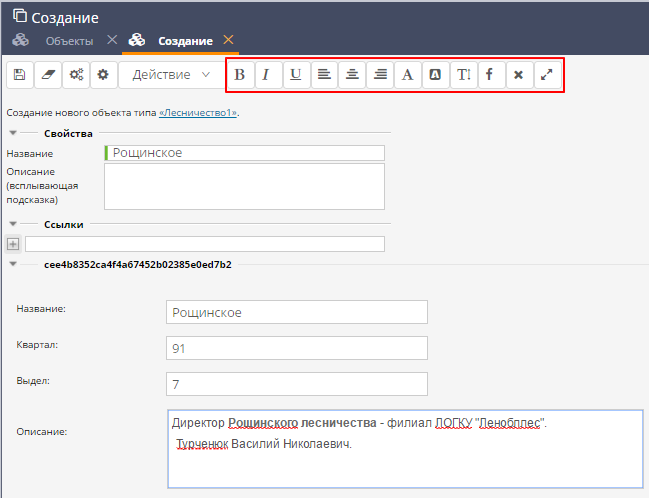
Task: Open the «Лесничество1» type link
Action: pyautogui.click(x=198, y=113)
